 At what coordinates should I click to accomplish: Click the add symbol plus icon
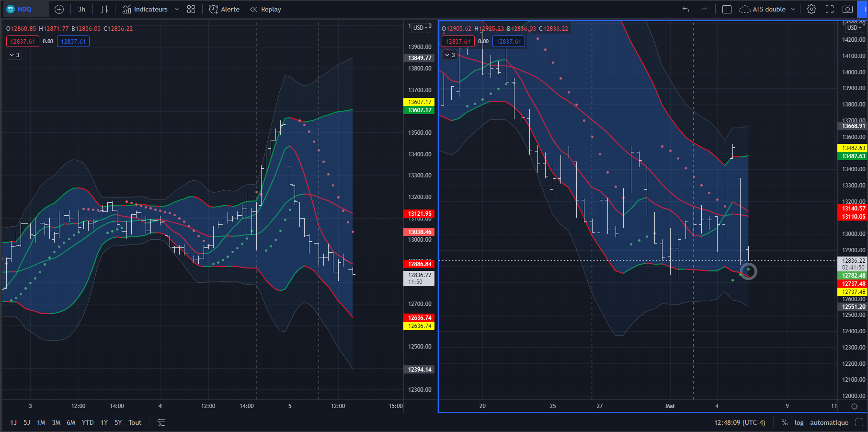pos(59,9)
